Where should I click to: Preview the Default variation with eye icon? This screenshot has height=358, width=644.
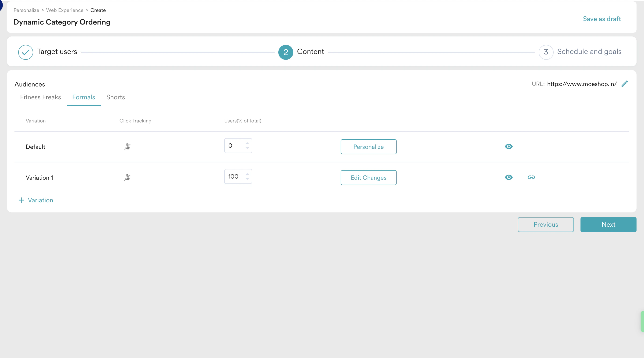pos(509,147)
